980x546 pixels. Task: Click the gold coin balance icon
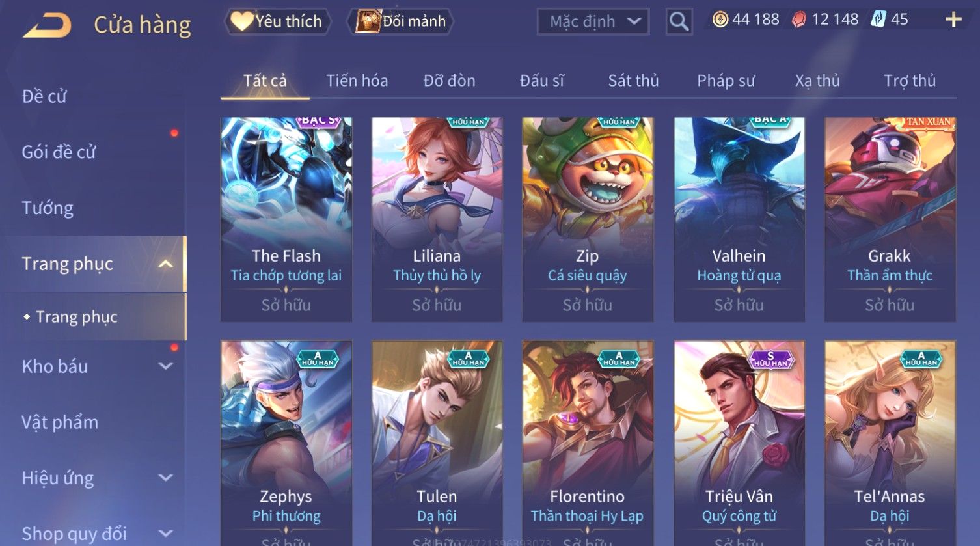(x=720, y=20)
